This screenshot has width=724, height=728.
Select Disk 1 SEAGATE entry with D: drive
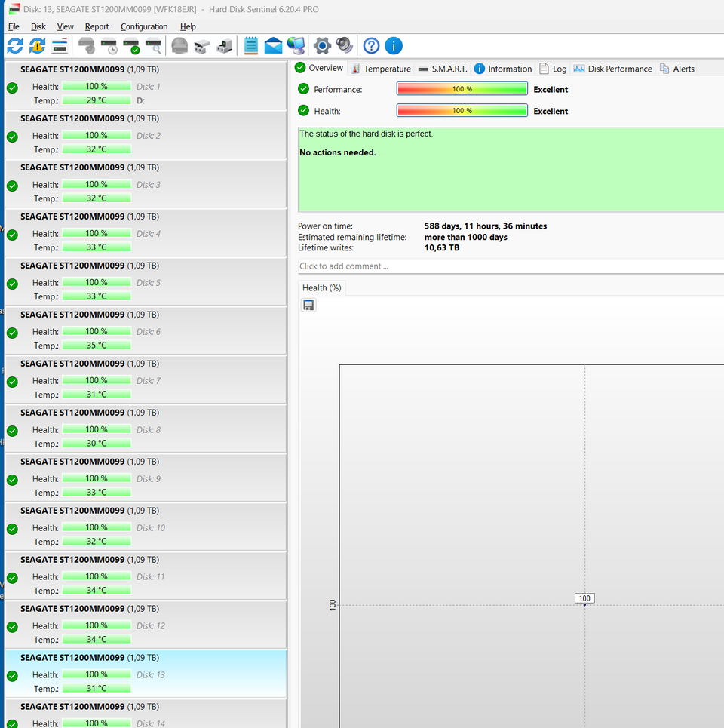coord(146,85)
